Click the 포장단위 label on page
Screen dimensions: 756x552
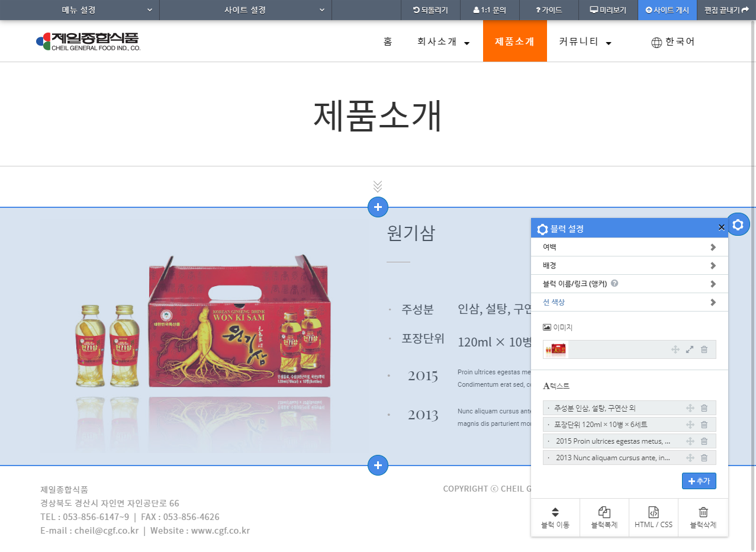[423, 338]
